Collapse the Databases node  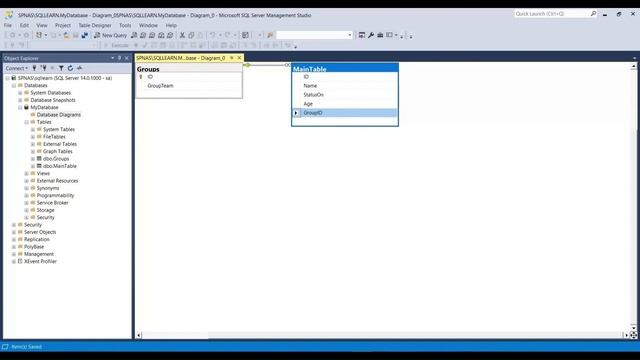click(14, 85)
